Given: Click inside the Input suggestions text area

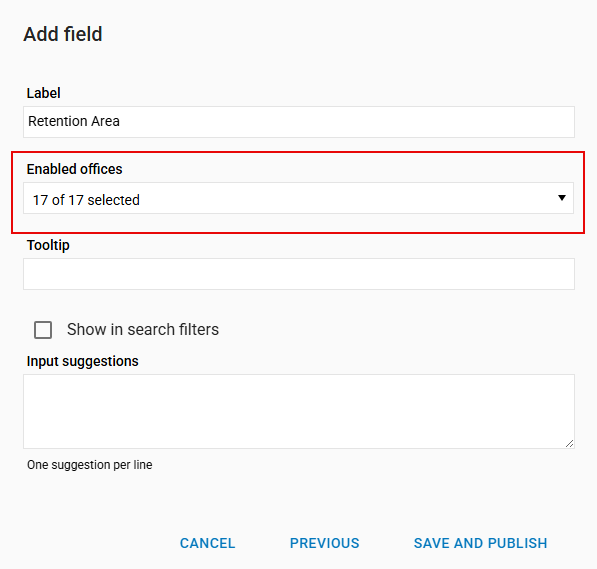Looking at the screenshot, I should [299, 411].
